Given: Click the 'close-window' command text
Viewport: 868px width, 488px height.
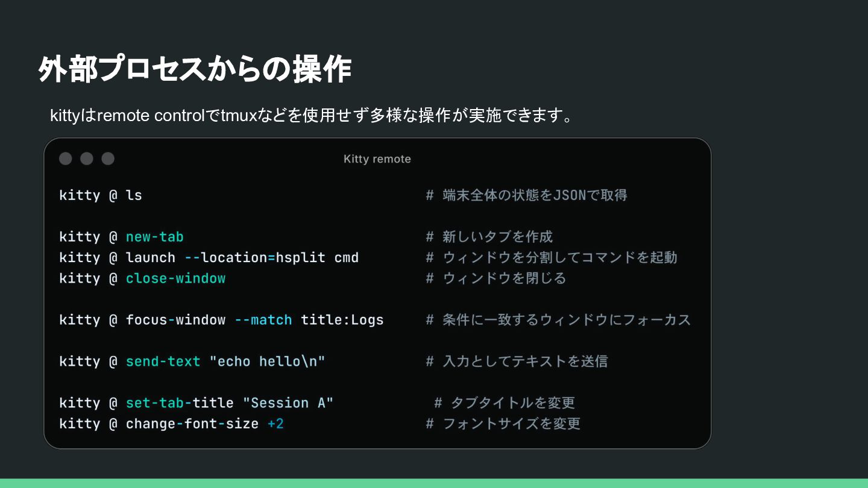Looking at the screenshot, I should click(176, 278).
